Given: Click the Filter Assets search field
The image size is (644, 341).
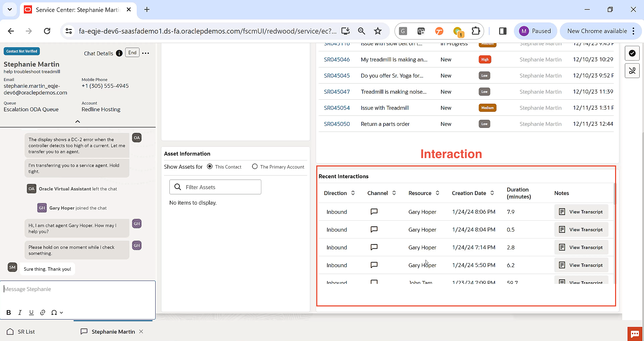Looking at the screenshot, I should coord(215,187).
